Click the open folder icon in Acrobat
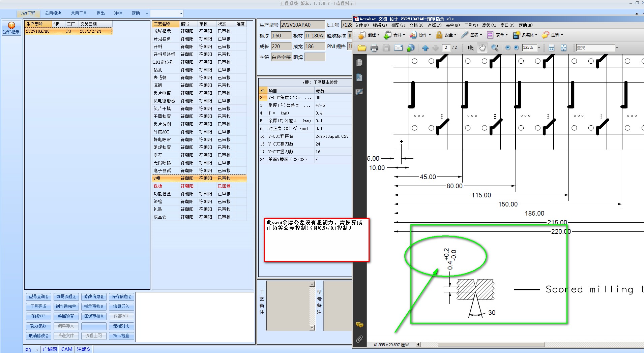The image size is (644, 353). pyautogui.click(x=362, y=48)
